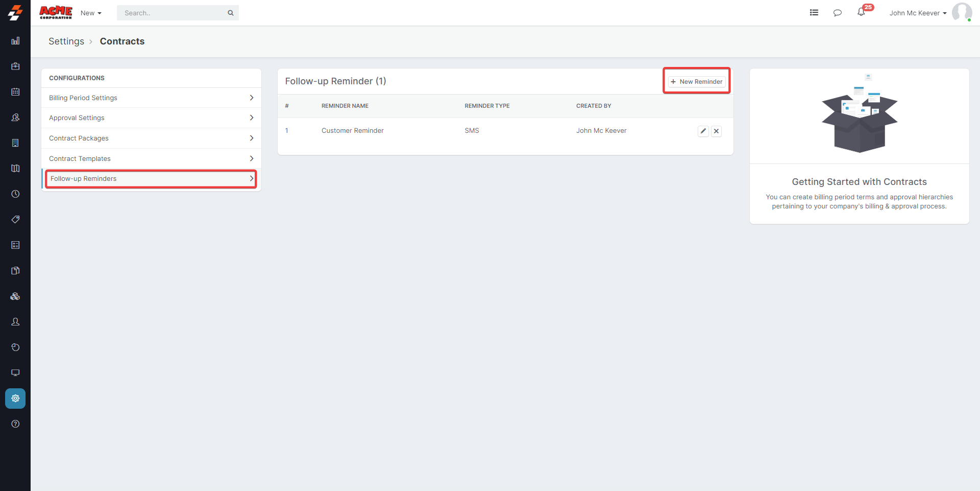Click the highlighted settings gear icon
The height and width of the screenshot is (491, 980).
click(15, 399)
